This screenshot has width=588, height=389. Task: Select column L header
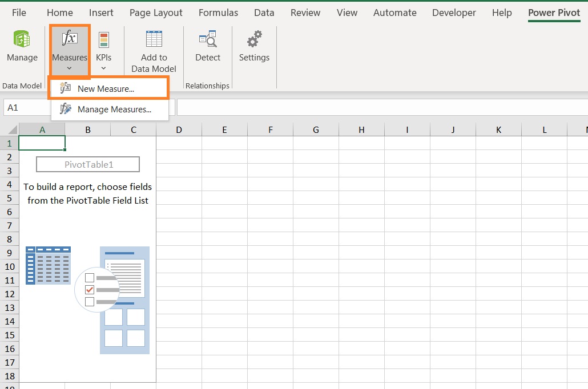(x=545, y=129)
